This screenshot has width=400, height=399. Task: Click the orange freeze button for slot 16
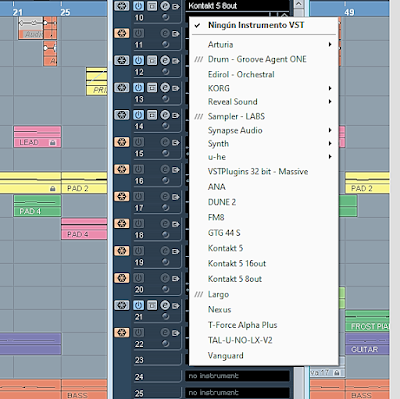point(122,169)
